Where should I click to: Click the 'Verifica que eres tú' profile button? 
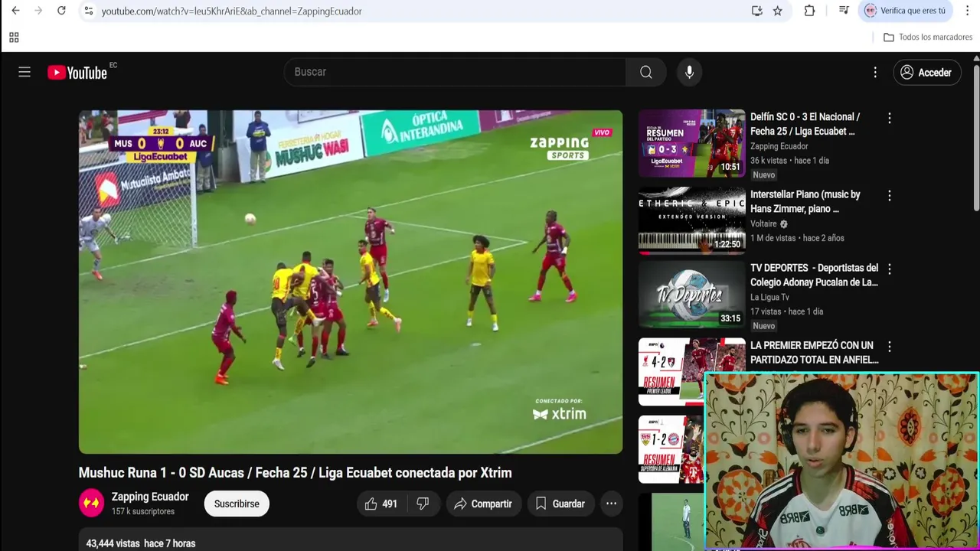point(906,11)
